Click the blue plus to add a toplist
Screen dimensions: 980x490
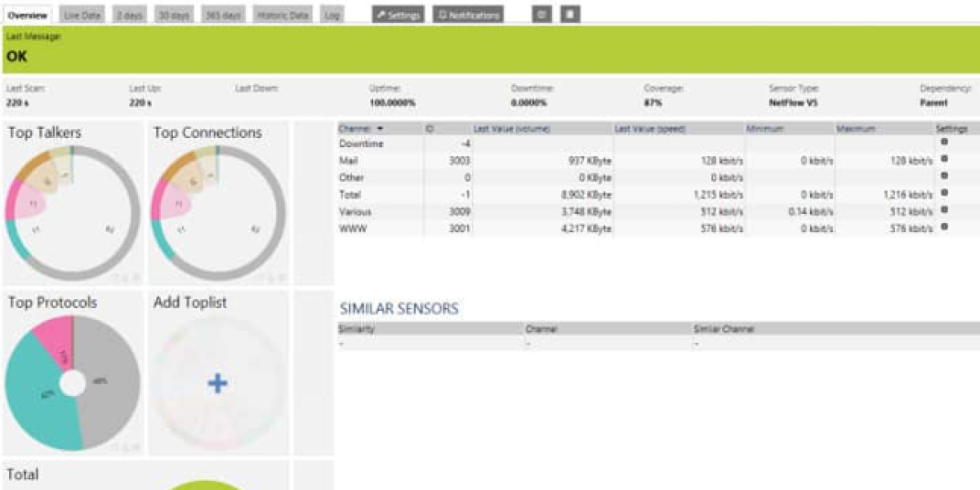[217, 383]
